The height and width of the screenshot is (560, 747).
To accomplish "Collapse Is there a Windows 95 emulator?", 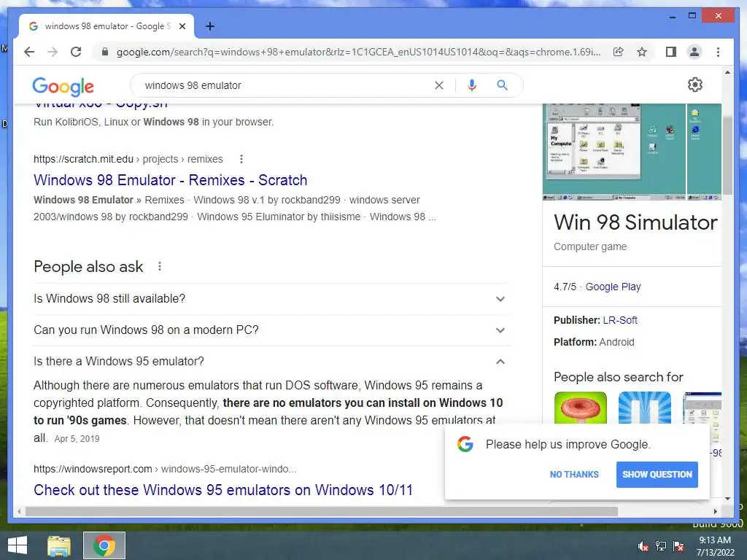I will point(271,362).
